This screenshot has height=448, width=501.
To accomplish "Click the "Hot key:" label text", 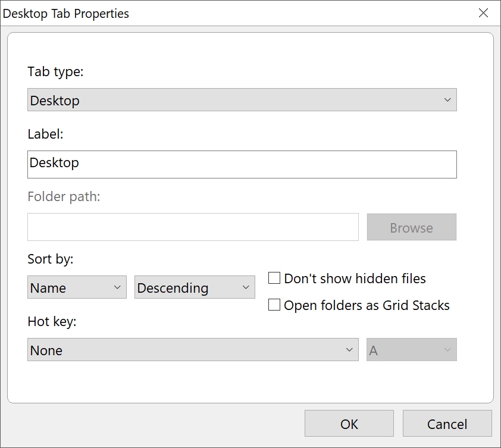I will [52, 321].
